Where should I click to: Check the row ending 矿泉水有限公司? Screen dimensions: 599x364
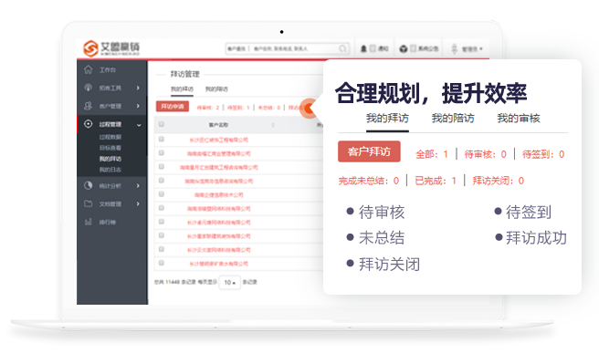tap(162, 263)
